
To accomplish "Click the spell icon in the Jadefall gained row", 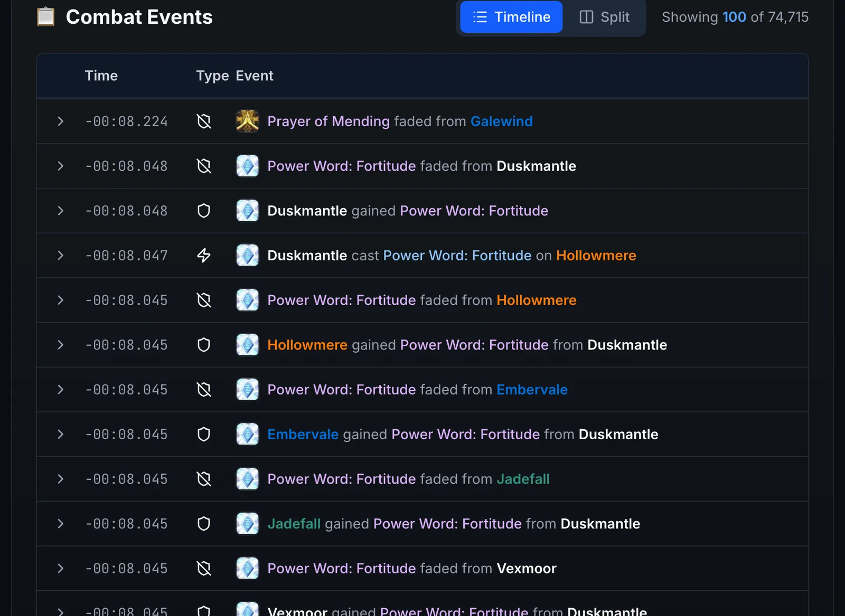I will [x=247, y=524].
